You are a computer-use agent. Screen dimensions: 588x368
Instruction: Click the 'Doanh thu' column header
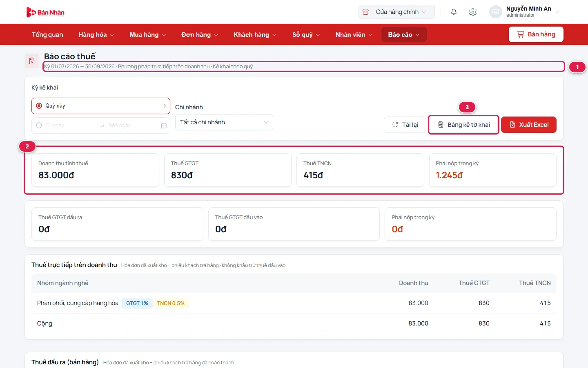414,283
